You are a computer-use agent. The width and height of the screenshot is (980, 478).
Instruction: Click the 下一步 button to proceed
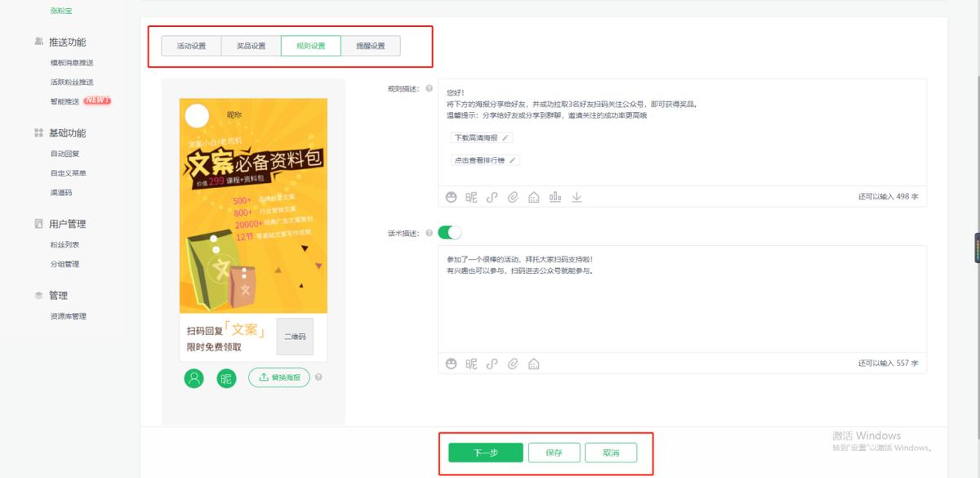coord(485,452)
